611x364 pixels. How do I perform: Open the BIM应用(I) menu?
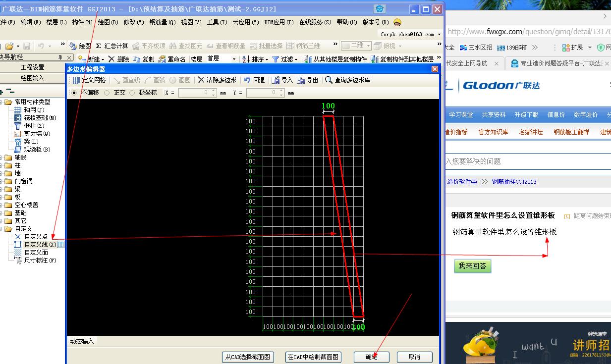click(279, 22)
